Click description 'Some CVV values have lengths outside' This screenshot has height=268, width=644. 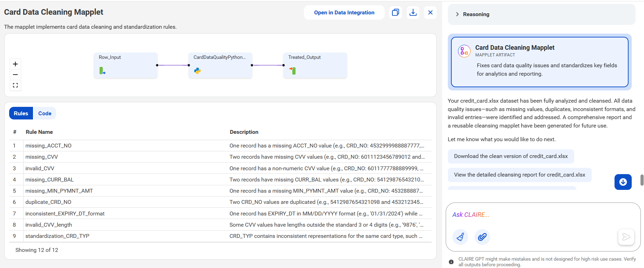(326, 225)
